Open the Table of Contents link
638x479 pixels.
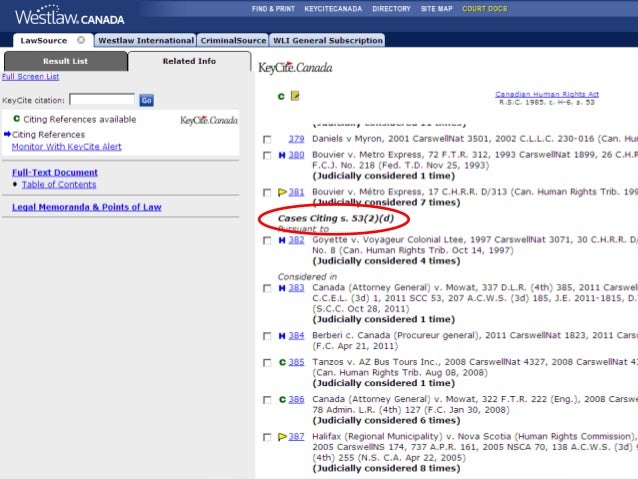coord(59,184)
